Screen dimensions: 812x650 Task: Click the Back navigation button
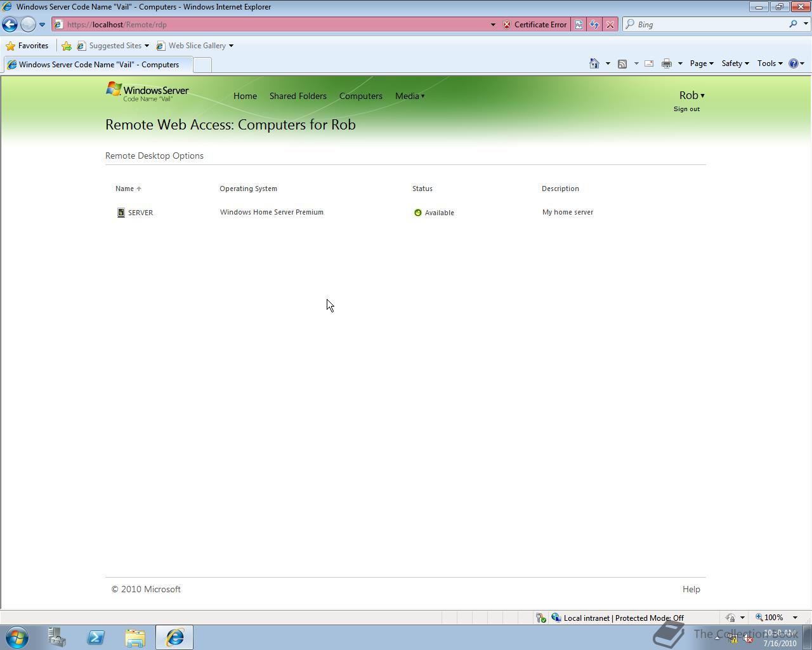point(10,25)
